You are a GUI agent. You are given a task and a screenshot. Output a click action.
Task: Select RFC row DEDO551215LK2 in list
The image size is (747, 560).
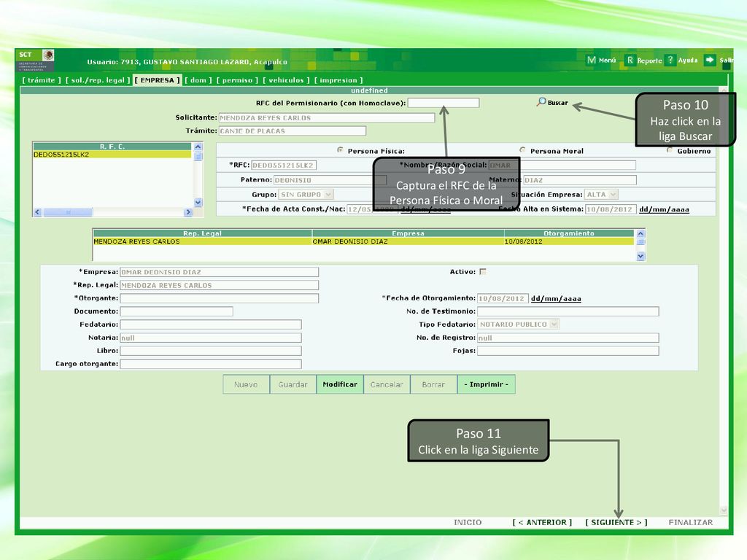pos(112,155)
